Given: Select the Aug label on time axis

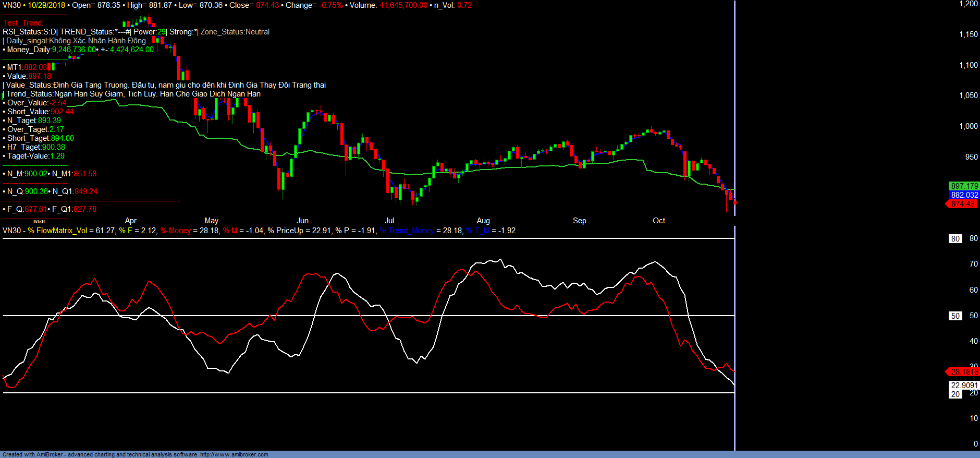Looking at the screenshot, I should [x=483, y=221].
